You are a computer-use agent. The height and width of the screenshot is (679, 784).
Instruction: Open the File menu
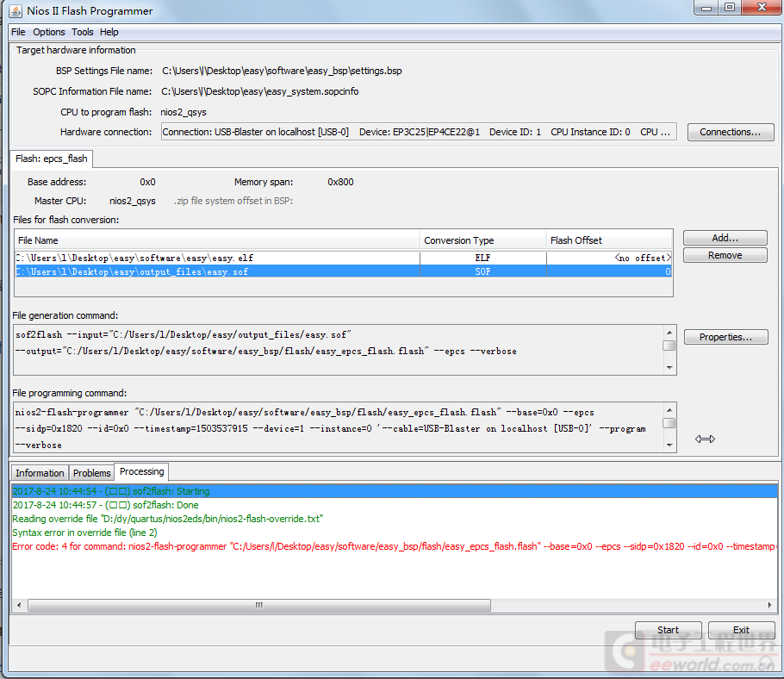(x=18, y=32)
